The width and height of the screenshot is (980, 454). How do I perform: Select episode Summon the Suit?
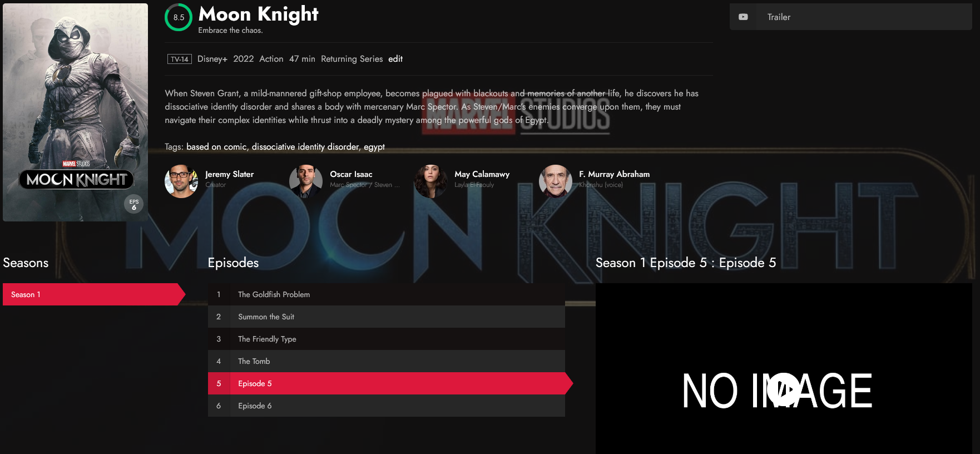click(387, 317)
